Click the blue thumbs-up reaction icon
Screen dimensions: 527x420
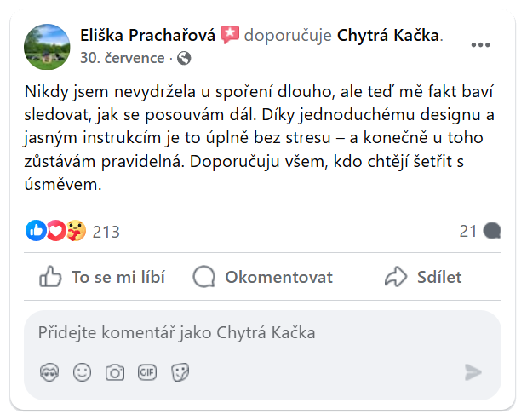(x=36, y=230)
